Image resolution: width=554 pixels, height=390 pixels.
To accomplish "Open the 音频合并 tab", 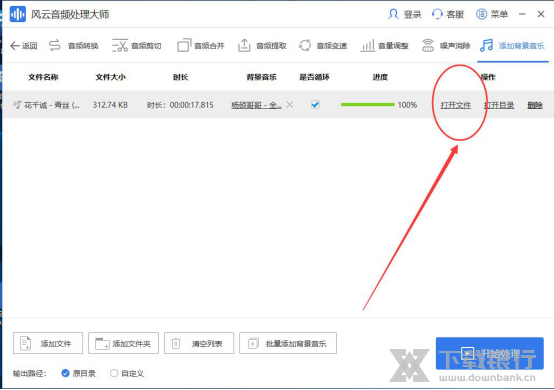I will pos(201,46).
